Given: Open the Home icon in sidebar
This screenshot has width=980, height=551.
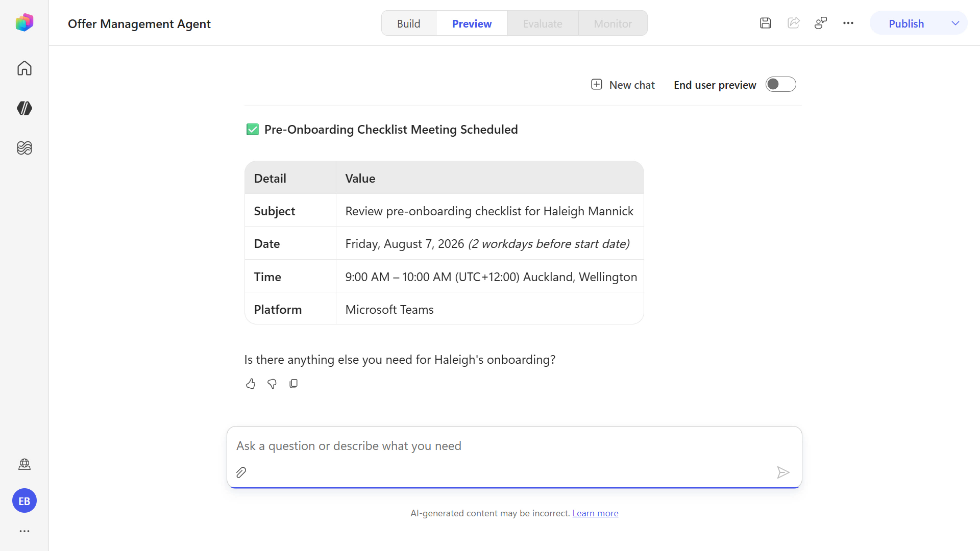Looking at the screenshot, I should click(x=24, y=68).
